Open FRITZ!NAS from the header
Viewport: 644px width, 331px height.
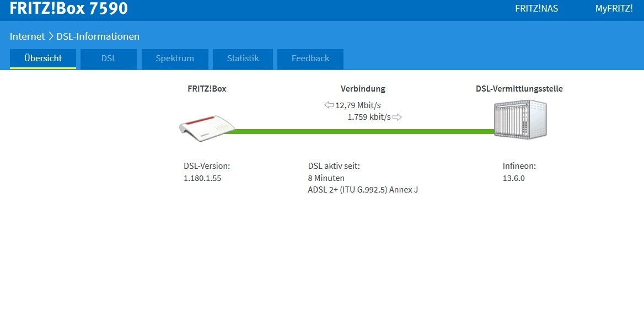pos(536,8)
